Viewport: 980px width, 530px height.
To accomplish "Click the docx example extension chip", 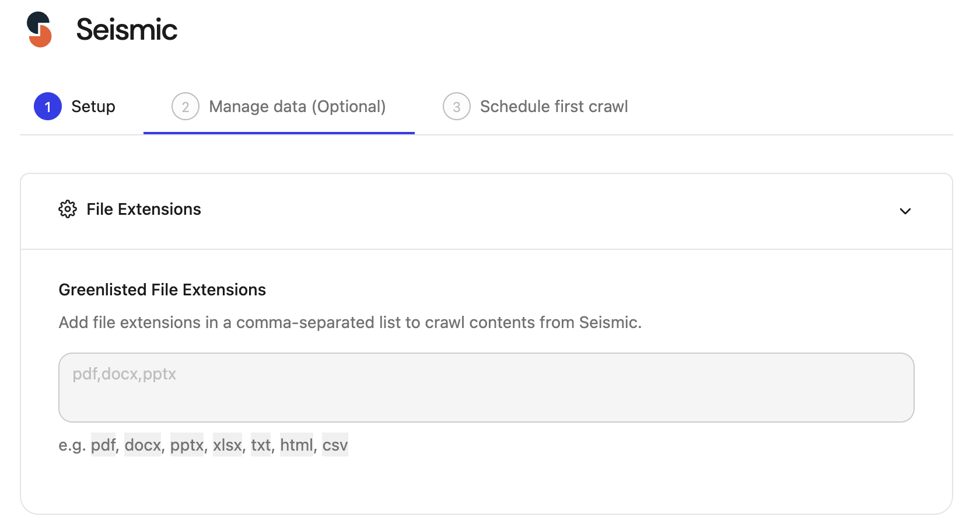I will [142, 445].
